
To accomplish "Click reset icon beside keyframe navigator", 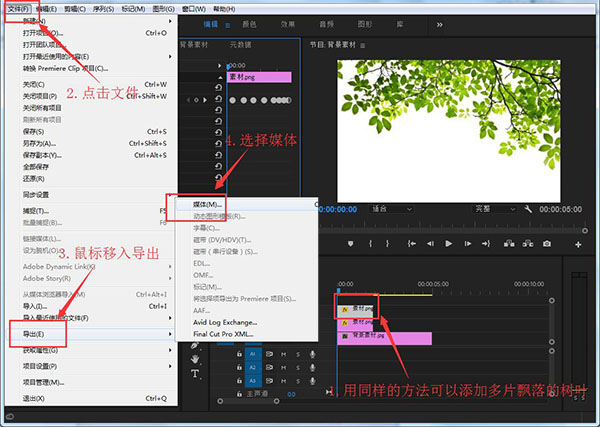I will point(218,99).
